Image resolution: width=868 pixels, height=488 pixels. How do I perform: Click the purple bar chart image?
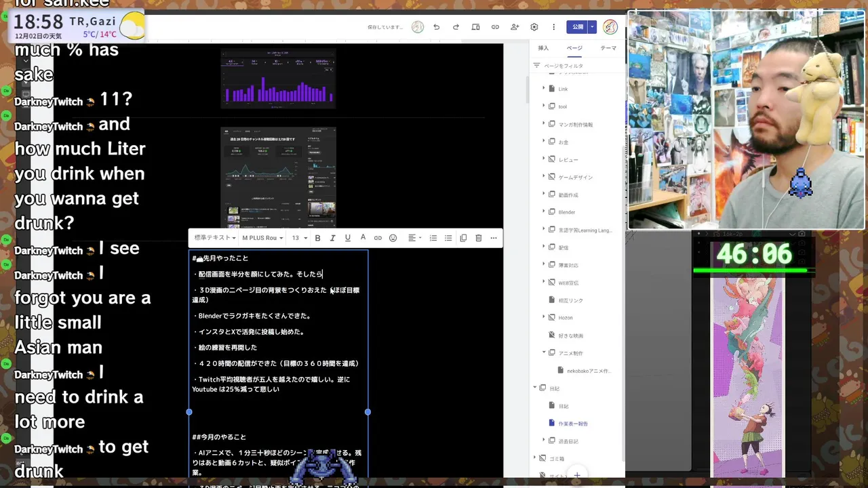coord(278,78)
